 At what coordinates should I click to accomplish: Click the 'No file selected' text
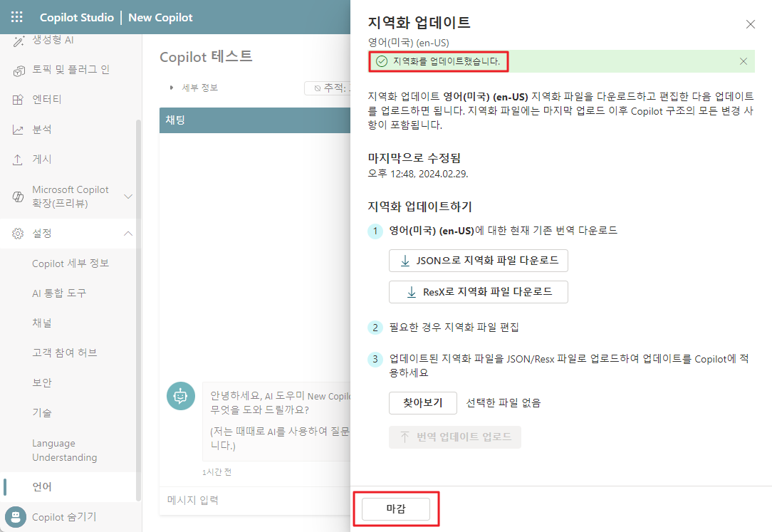pyautogui.click(x=504, y=403)
